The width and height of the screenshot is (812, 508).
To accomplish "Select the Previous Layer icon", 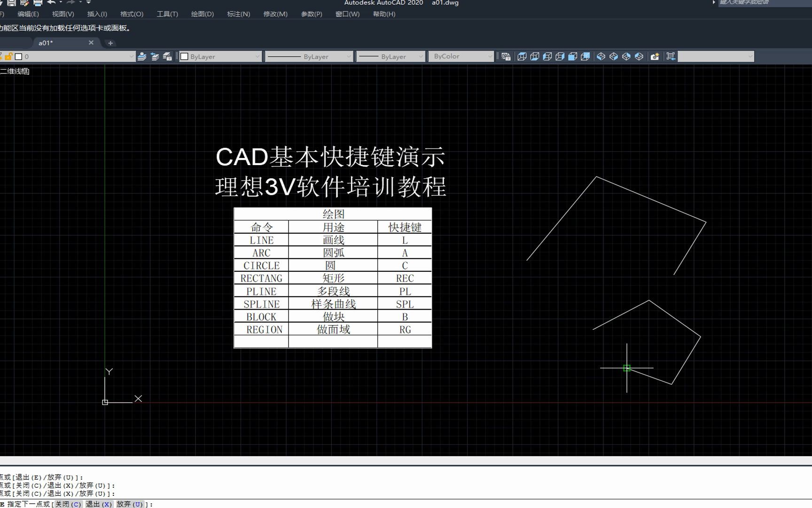I will (x=155, y=56).
